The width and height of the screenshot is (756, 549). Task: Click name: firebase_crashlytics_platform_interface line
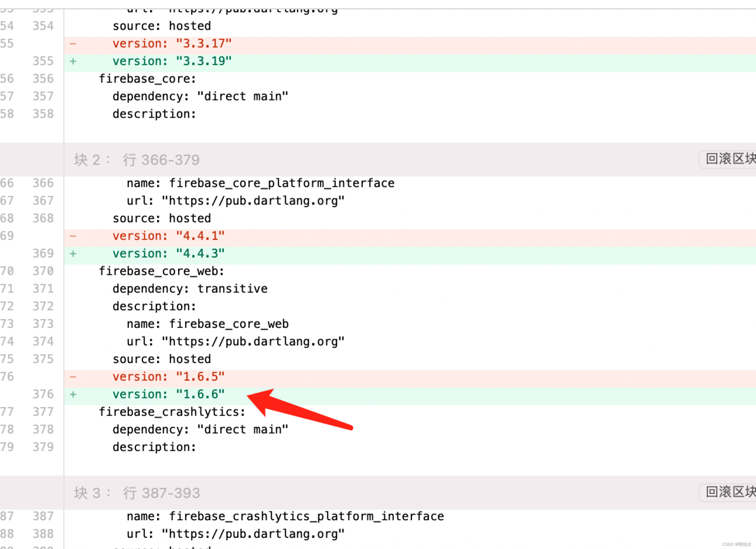coord(285,516)
